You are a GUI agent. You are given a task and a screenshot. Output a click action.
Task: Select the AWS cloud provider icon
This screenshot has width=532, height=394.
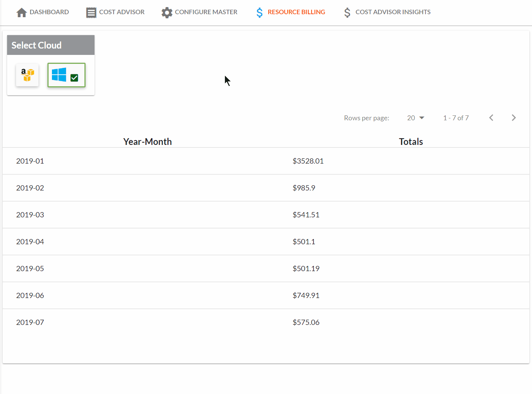27,75
